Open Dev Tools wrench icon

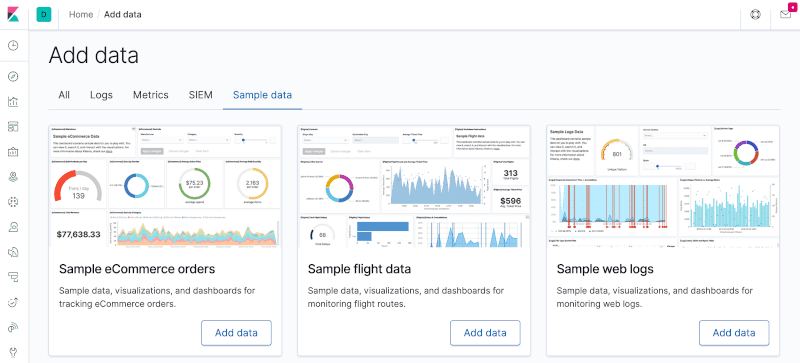pyautogui.click(x=13, y=352)
